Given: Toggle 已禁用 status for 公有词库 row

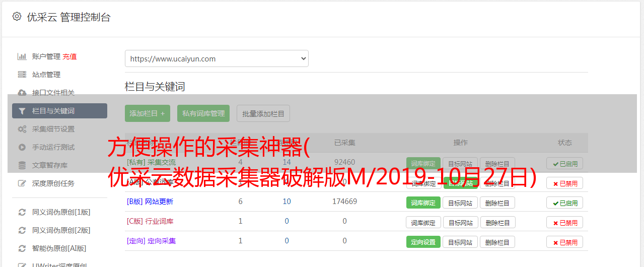Looking at the screenshot, I should point(565,183).
